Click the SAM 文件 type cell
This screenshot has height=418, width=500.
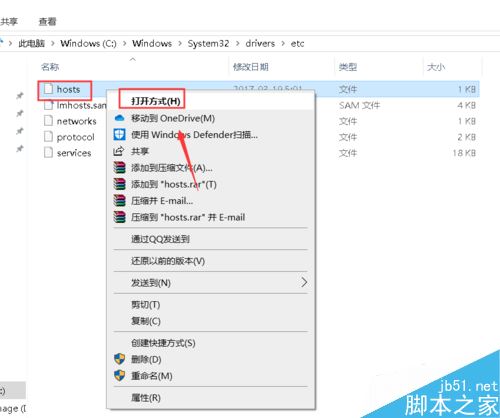[x=359, y=105]
